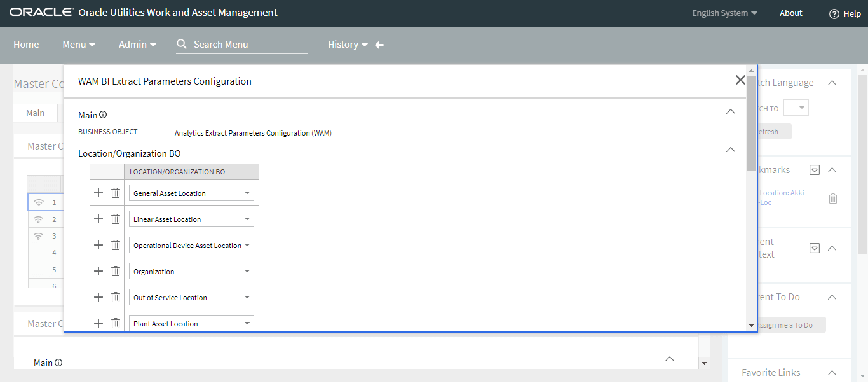This screenshot has height=383, width=868.
Task: Add a row beside General Asset Location with plus icon
Action: coord(98,192)
